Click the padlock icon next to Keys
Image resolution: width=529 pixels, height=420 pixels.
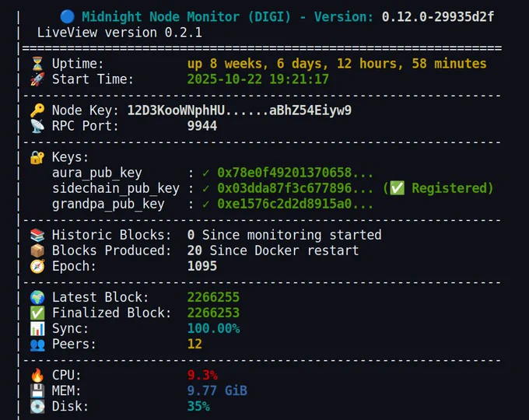pos(37,157)
